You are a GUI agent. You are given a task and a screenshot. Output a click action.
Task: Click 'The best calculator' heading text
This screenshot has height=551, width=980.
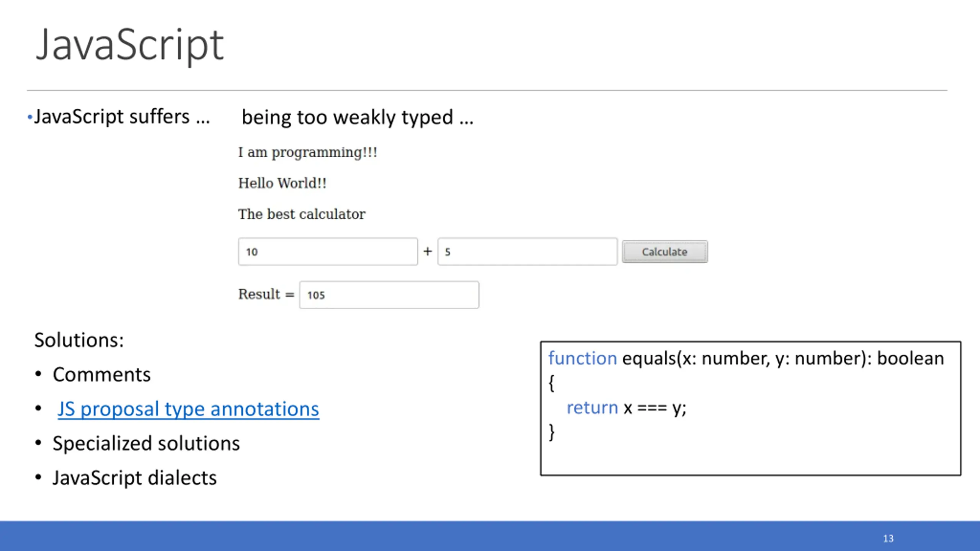tap(302, 214)
